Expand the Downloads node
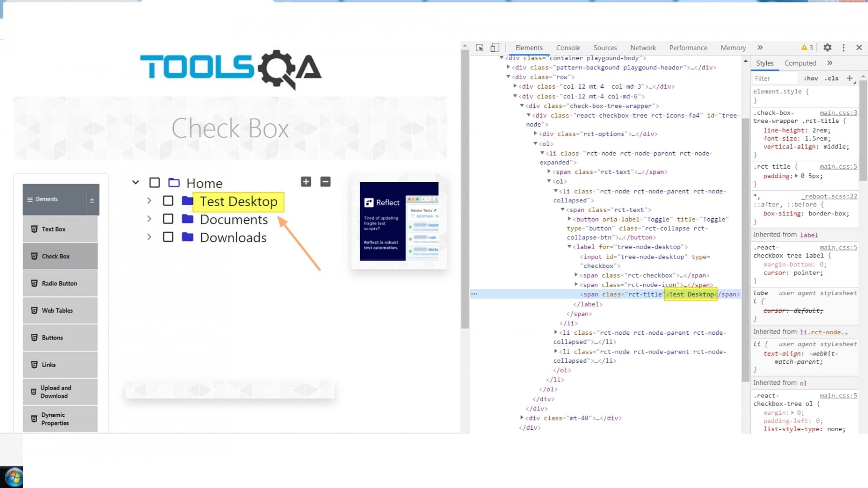 coord(149,237)
